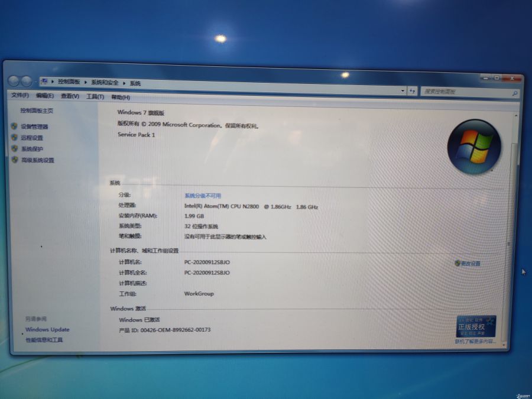Click the scrollbar down arrow
Viewport: 532px width, 399px height.
(504, 345)
